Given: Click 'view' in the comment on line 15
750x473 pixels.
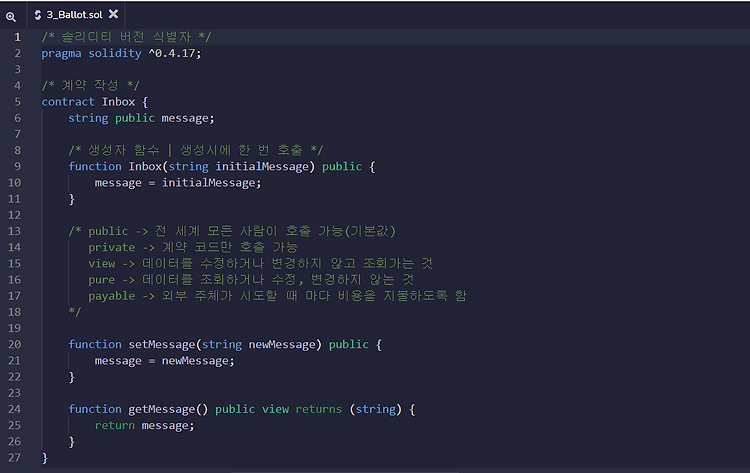Looking at the screenshot, I should [x=101, y=264].
